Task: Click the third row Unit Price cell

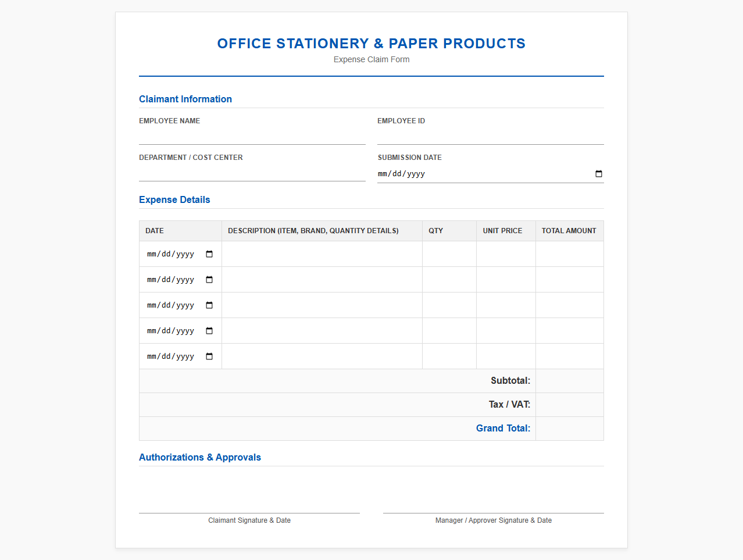Action: pyautogui.click(x=506, y=305)
